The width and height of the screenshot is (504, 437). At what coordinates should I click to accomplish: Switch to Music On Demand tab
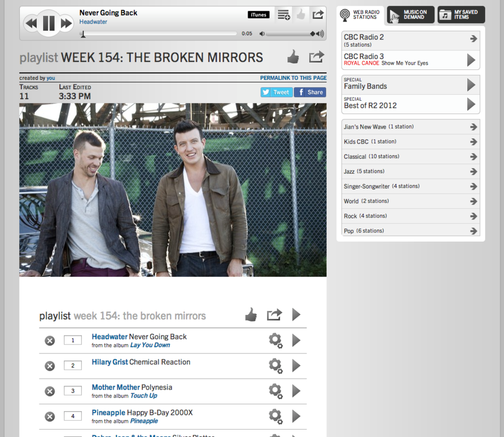(x=411, y=15)
